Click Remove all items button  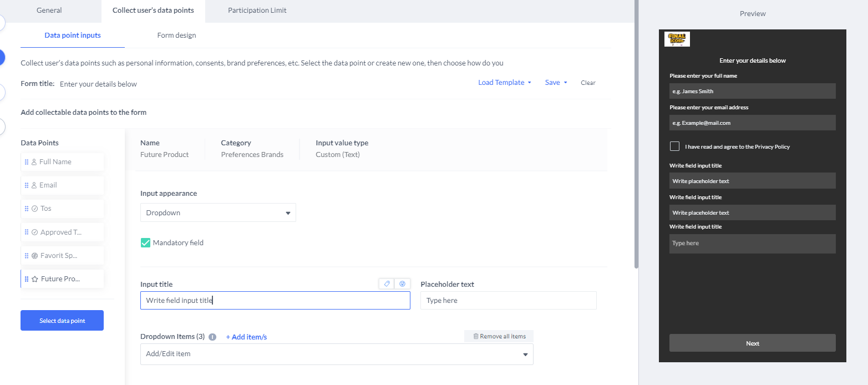pyautogui.click(x=499, y=336)
